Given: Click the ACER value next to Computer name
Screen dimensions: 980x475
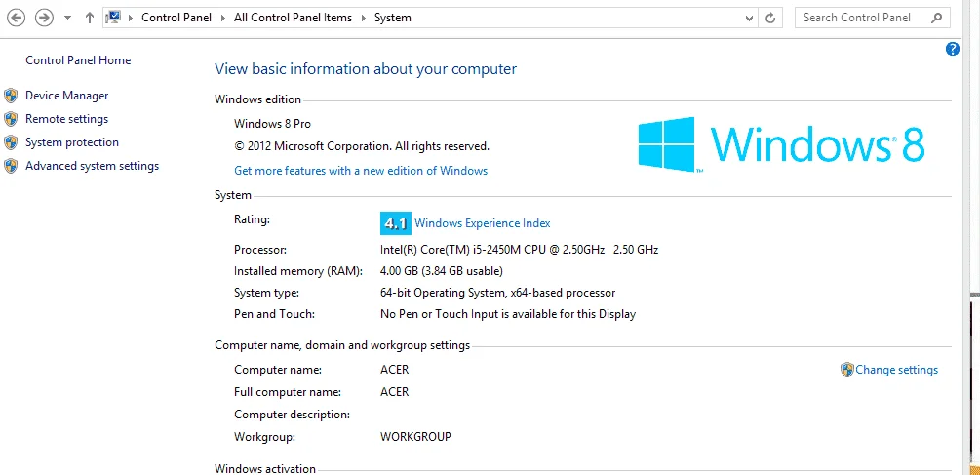Looking at the screenshot, I should (x=394, y=370).
